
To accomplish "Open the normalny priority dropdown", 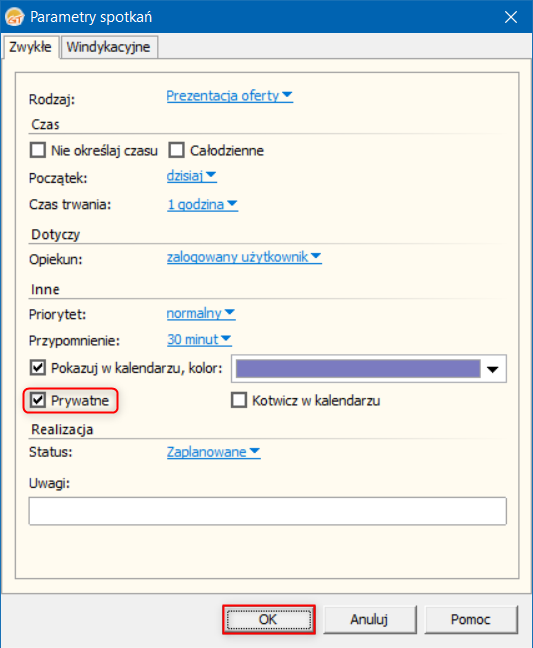I will (x=201, y=313).
